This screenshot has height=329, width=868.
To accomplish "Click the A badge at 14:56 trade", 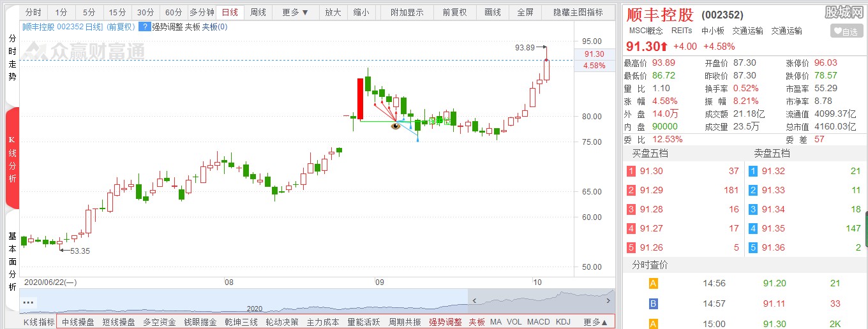I will tap(653, 283).
